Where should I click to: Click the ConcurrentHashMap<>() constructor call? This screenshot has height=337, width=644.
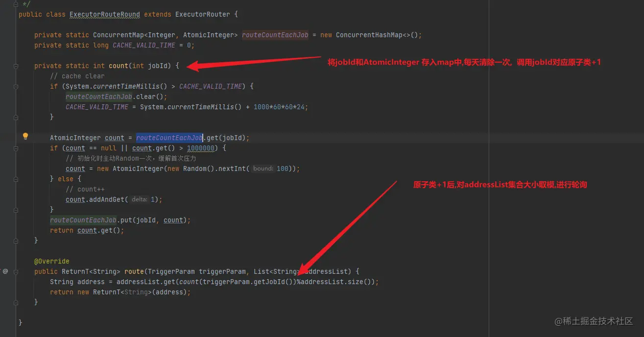(377, 35)
